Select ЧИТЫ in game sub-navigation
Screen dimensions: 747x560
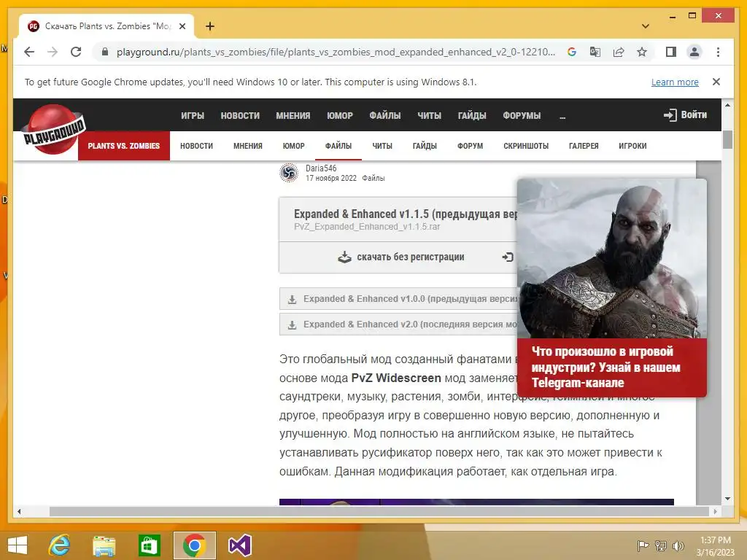click(382, 146)
